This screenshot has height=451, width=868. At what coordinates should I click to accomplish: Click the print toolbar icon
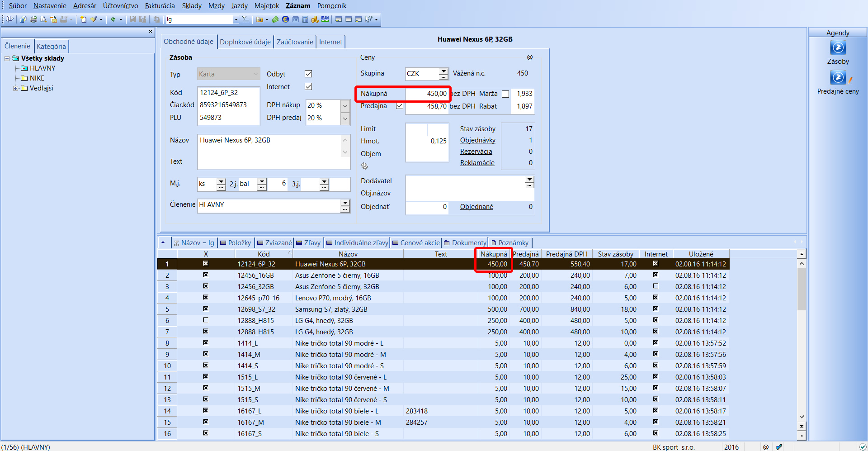33,19
